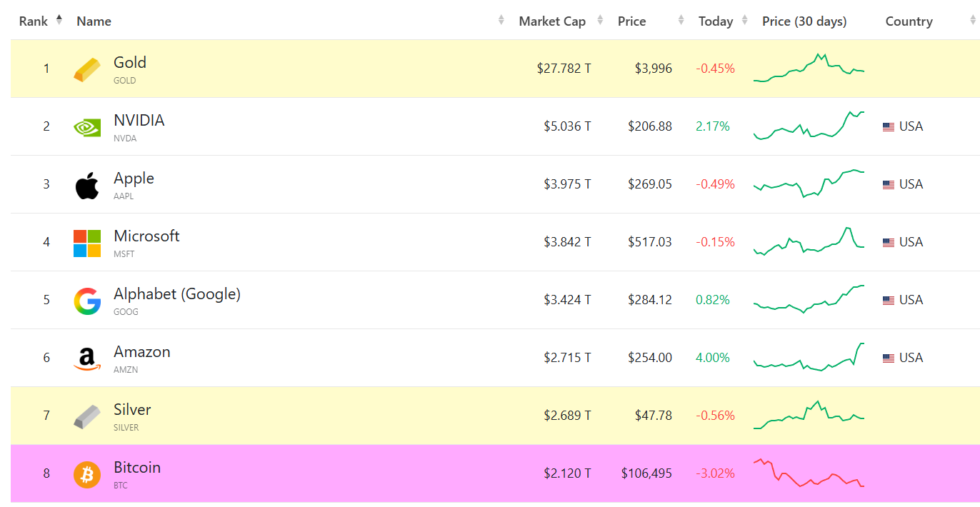Click Amazon's 30-day price chart
Image resolution: width=980 pixels, height=507 pixels.
click(809, 357)
